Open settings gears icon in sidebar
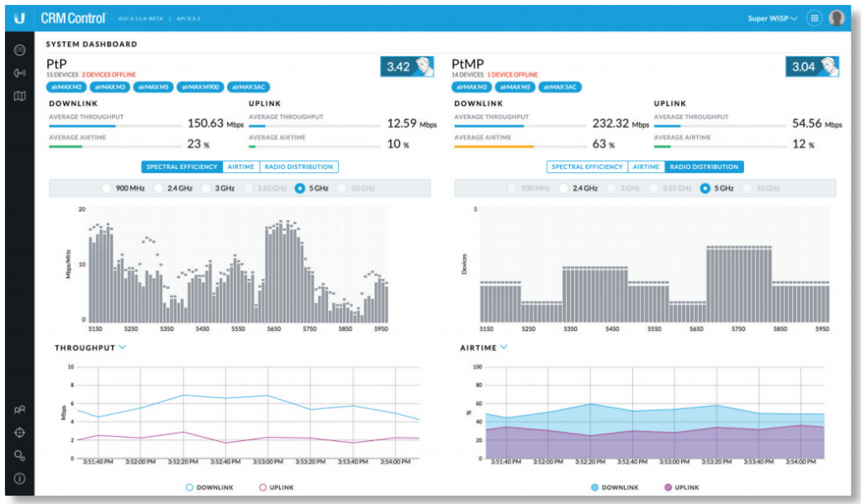Image resolution: width=861 pixels, height=504 pixels. (19, 455)
